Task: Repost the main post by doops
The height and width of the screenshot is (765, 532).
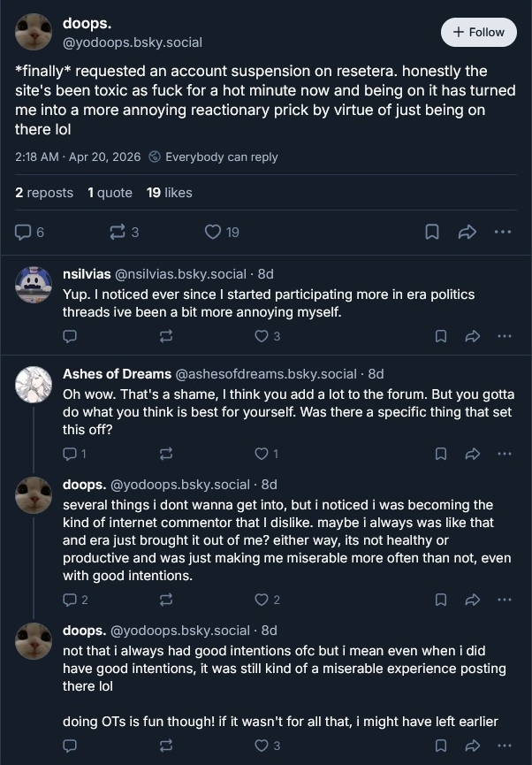Action: pos(117,232)
